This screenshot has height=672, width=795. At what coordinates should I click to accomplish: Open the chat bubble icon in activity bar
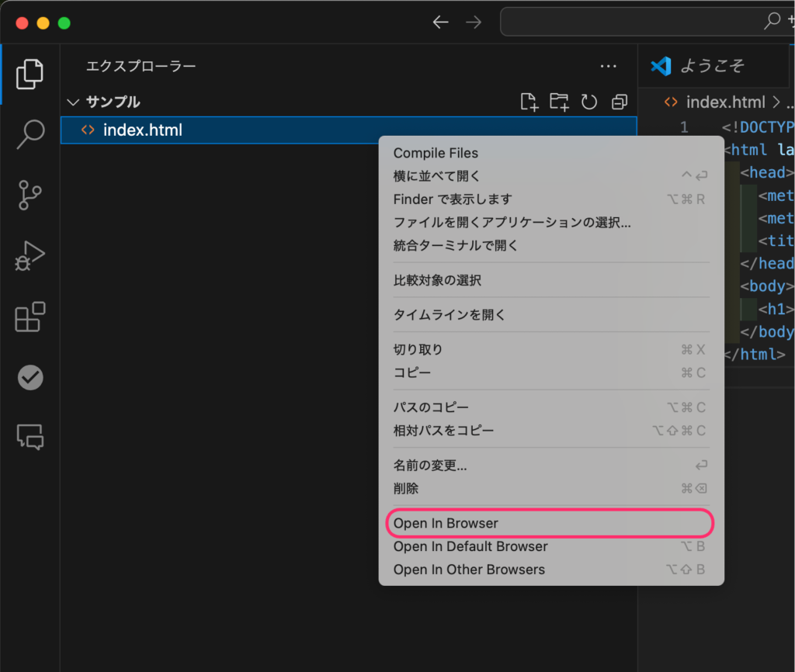click(30, 438)
